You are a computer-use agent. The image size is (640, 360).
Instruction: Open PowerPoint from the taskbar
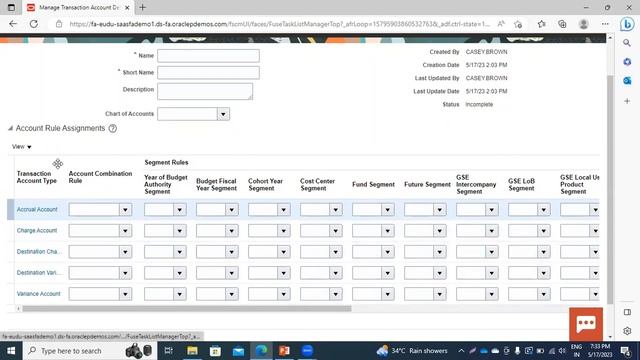[x=284, y=351]
